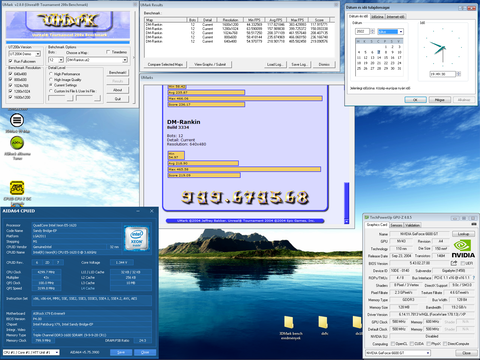The width and height of the screenshot is (480, 360).
Task: Switch to the Sensors tab in GPU-Z
Action: 396,225
